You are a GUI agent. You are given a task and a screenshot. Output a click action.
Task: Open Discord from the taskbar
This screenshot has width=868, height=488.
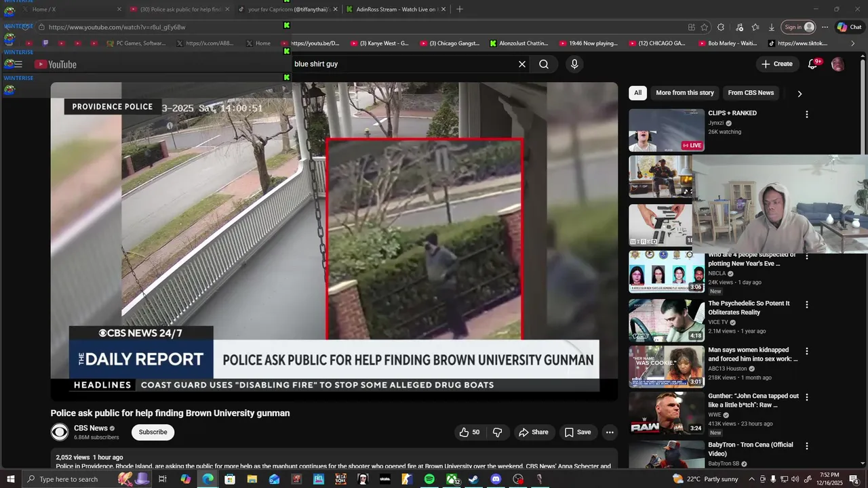click(x=496, y=479)
